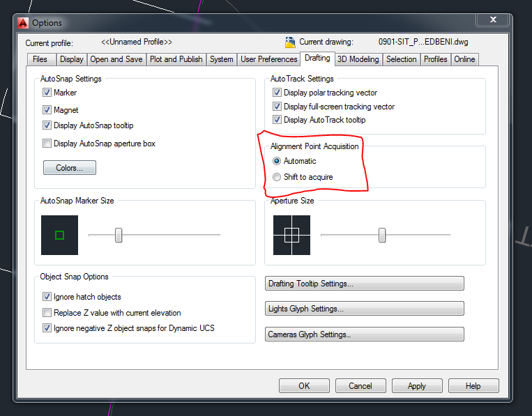Click the aperture size crosshair preview
532x416 pixels.
[x=291, y=235]
